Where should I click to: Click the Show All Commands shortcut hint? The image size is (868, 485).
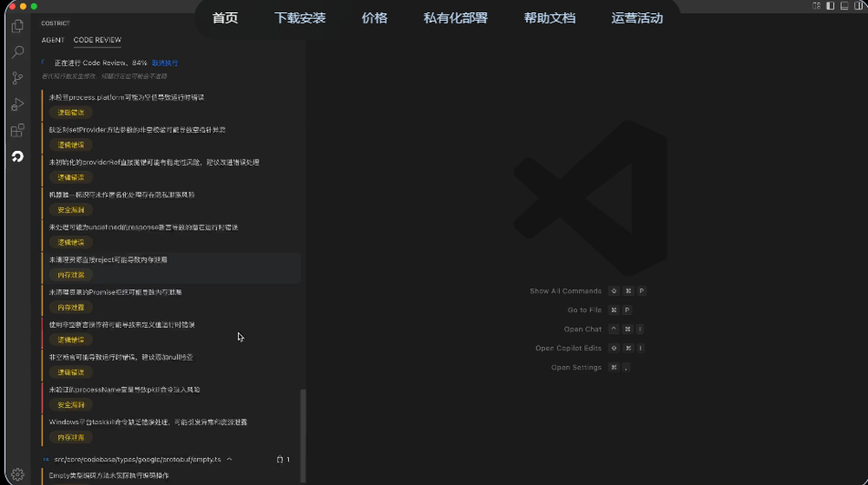[x=588, y=291]
